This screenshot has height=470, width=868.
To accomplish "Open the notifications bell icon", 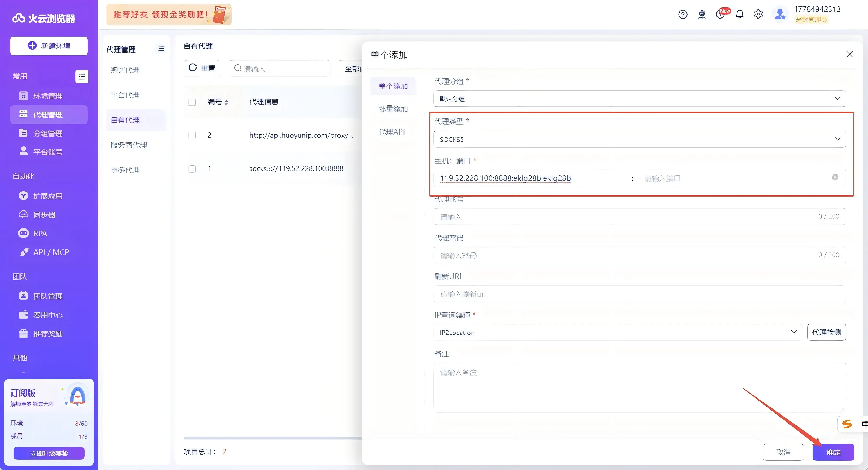I will click(739, 15).
